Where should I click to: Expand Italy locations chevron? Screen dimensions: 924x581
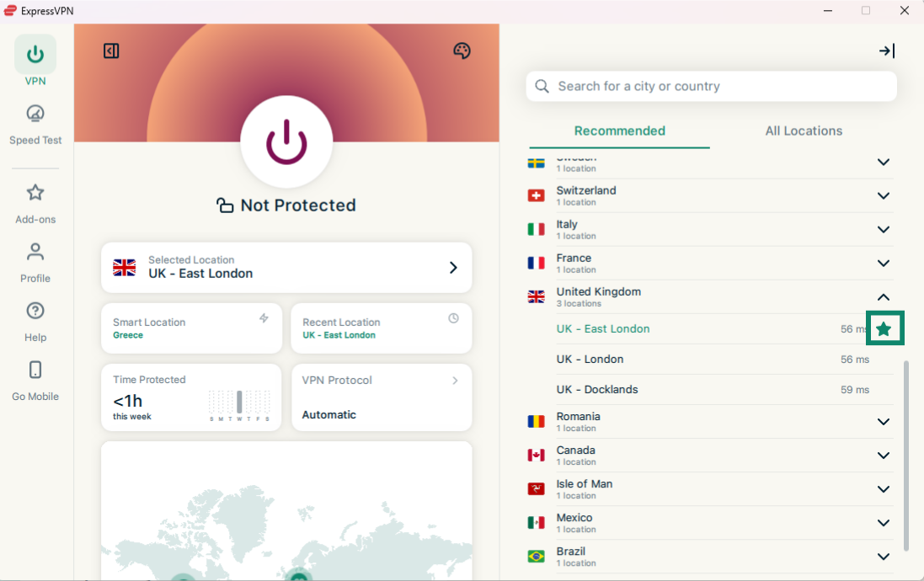884,229
